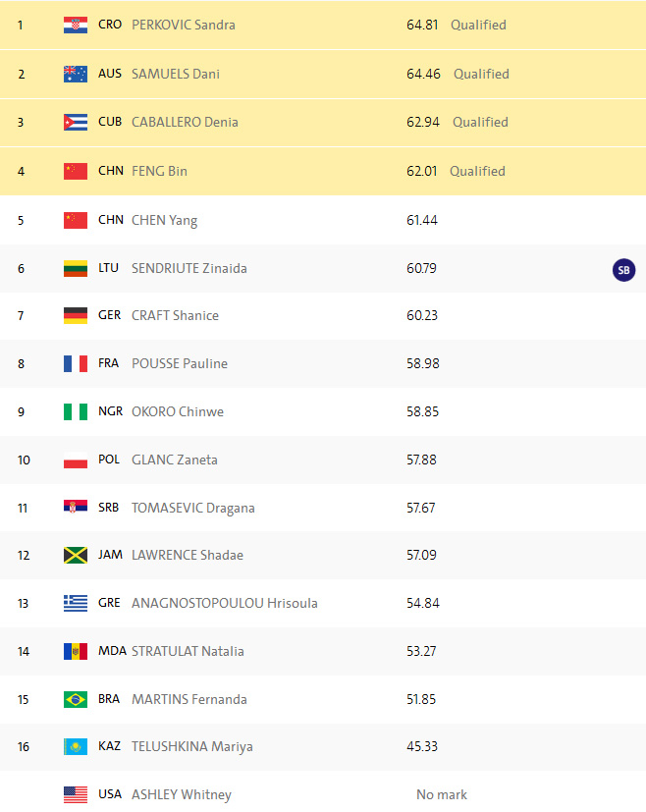Select ASHLEY Whitney's name

(182, 794)
